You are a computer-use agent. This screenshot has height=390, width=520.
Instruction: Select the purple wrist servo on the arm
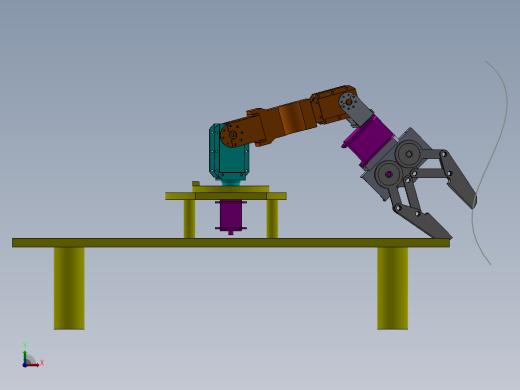[370, 140]
